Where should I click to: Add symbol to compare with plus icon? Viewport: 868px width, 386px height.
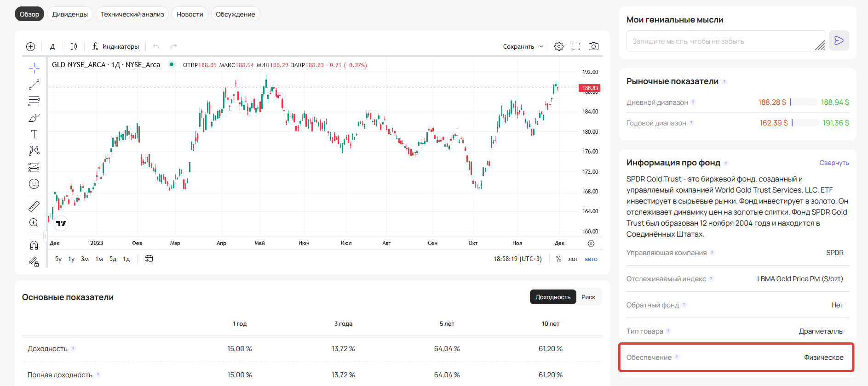31,46
